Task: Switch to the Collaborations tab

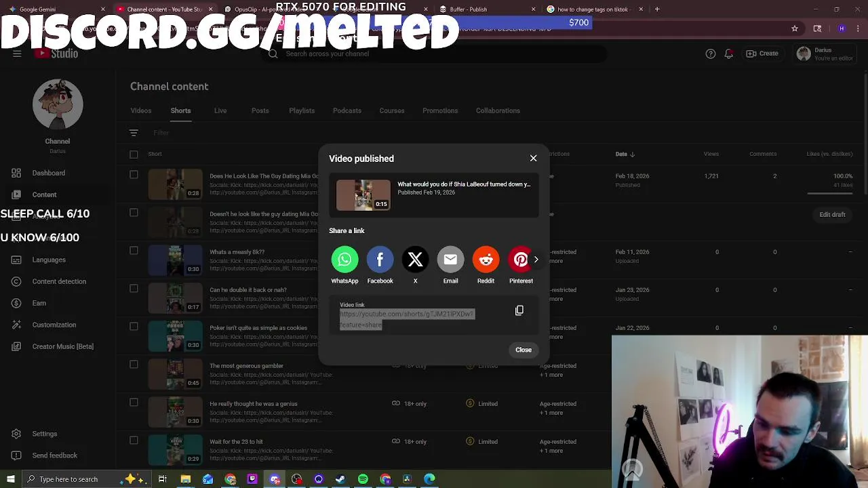Action: [x=498, y=110]
